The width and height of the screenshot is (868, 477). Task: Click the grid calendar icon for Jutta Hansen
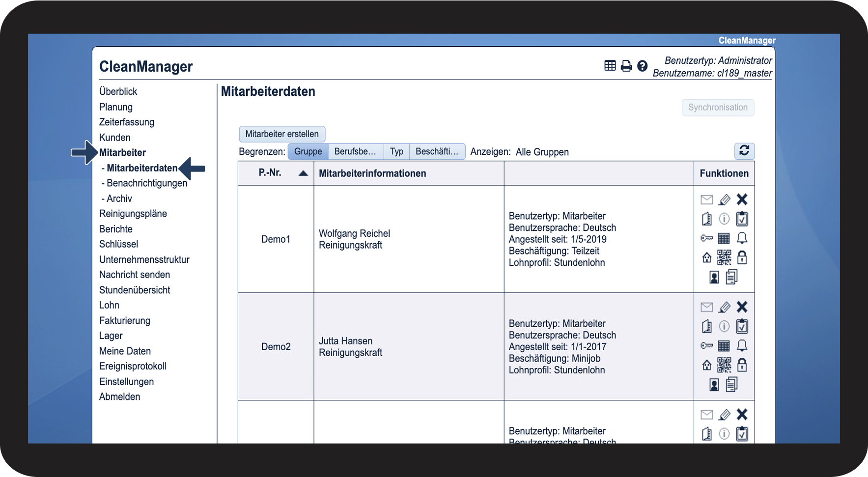point(724,346)
